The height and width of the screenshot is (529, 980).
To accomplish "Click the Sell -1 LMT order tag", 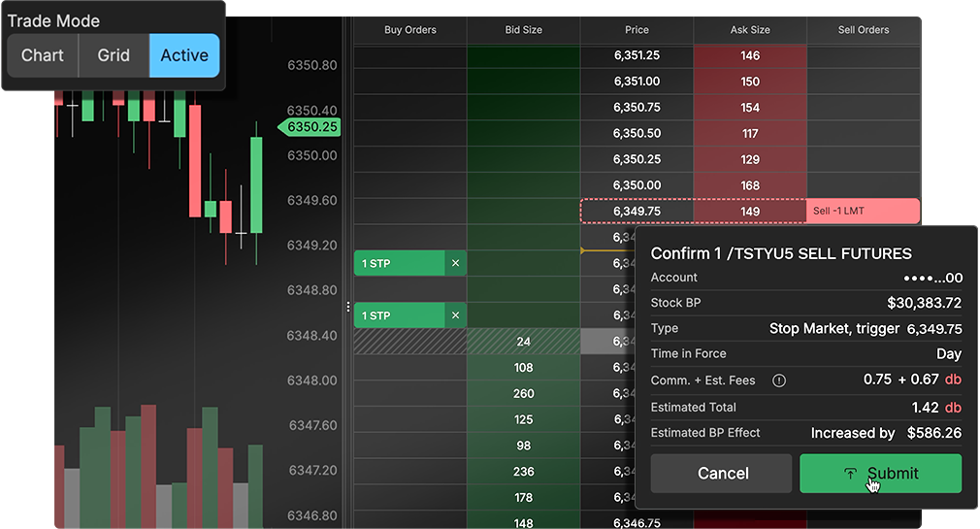I will point(864,212).
